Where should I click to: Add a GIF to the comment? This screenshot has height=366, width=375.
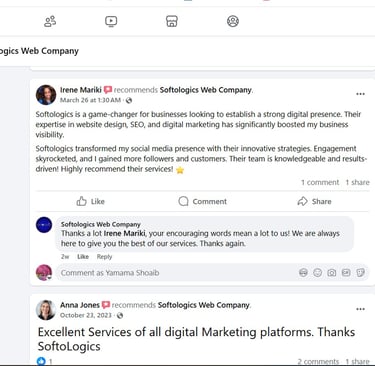point(346,273)
